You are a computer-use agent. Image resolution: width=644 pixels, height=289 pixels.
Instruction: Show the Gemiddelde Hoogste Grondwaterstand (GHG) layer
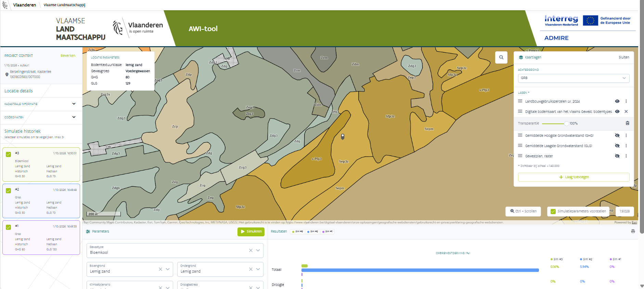617,135
